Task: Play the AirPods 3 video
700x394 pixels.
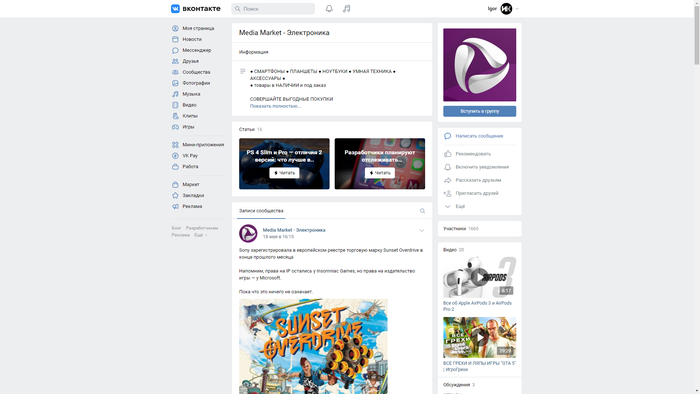Action: (479, 277)
